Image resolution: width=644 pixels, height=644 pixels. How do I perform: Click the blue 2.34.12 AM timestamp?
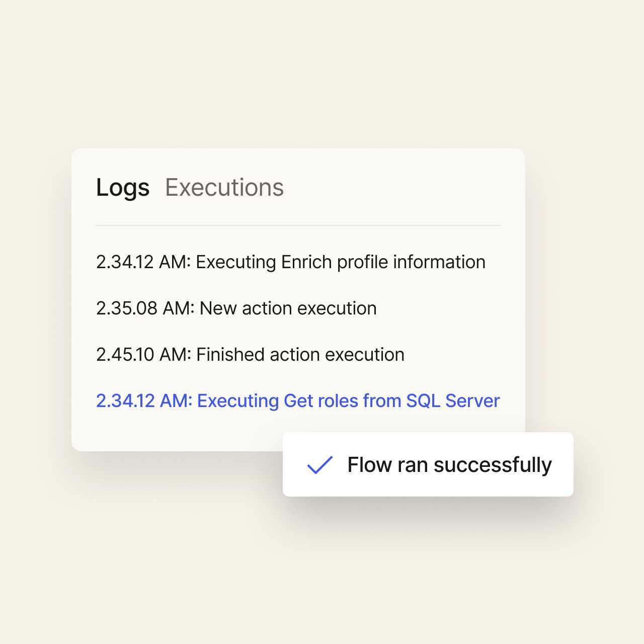[x=144, y=401]
